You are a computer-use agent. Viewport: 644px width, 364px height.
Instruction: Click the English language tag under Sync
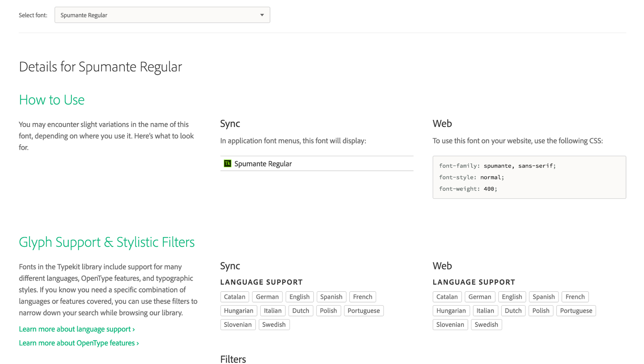coord(299,297)
